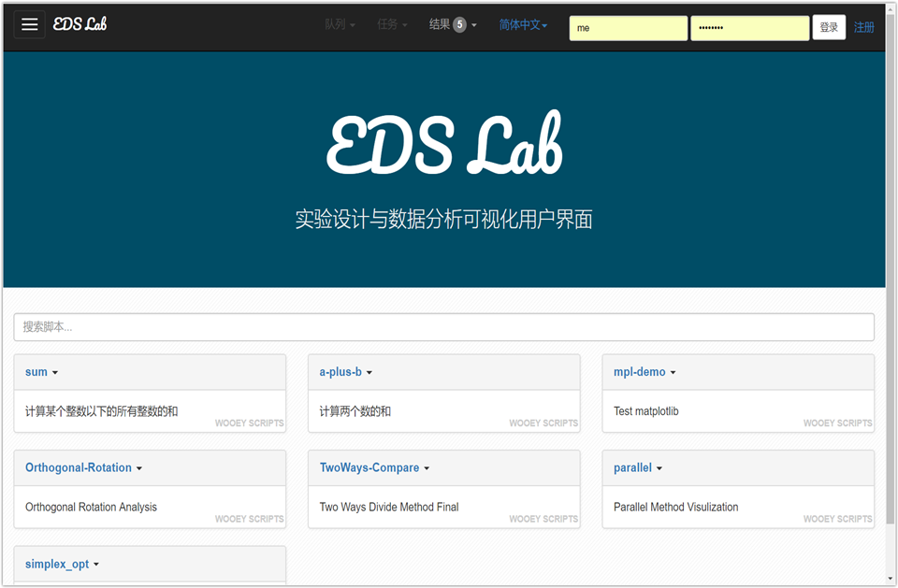898x588 pixels.
Task: Click the Orthogonal Rotation Analysis description
Action: click(91, 507)
